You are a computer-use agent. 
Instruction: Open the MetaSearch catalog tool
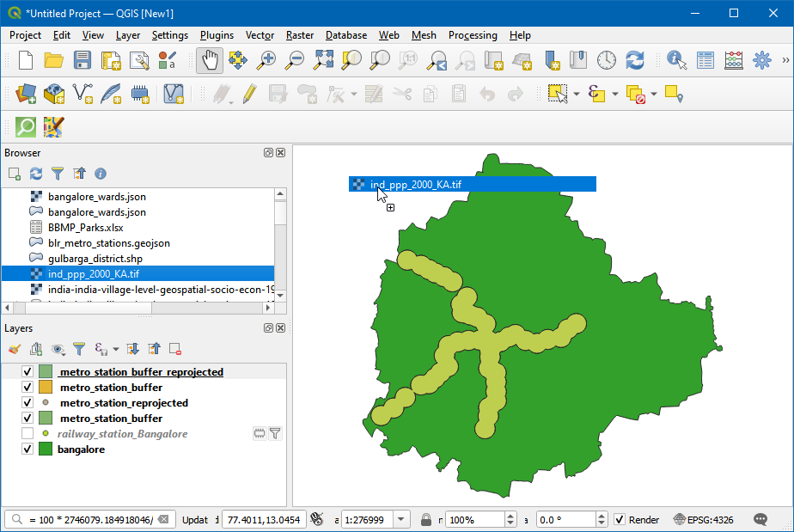point(24,126)
